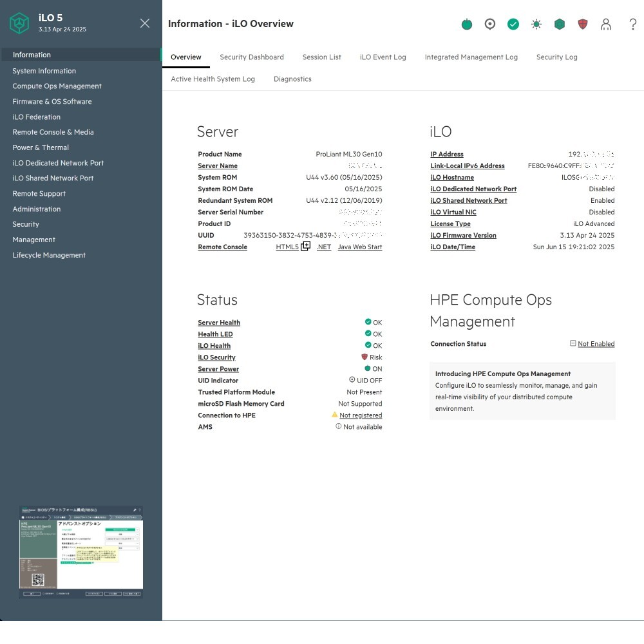This screenshot has height=644, width=644.
Task: Click the Not registered HPE connection link
Action: coord(361,416)
